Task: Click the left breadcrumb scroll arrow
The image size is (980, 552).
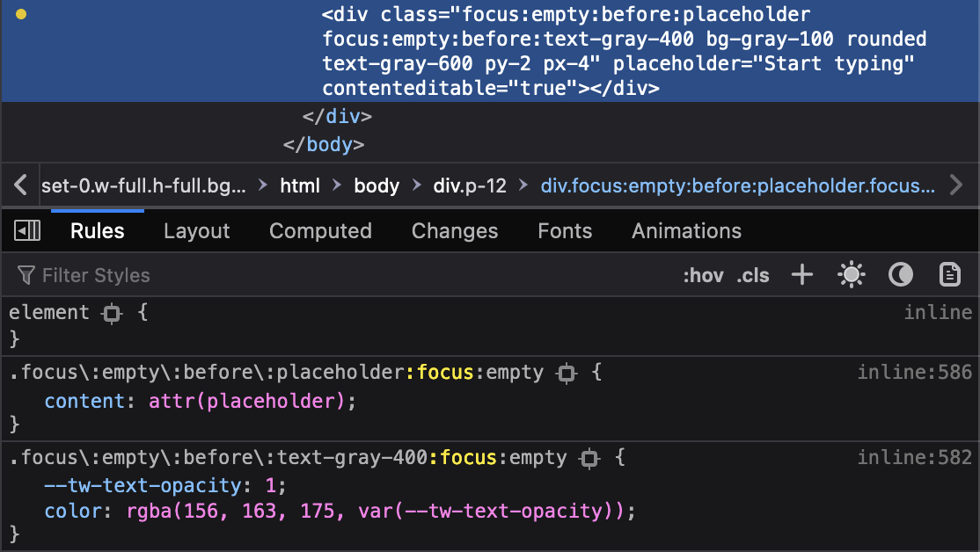Action: click(19, 185)
